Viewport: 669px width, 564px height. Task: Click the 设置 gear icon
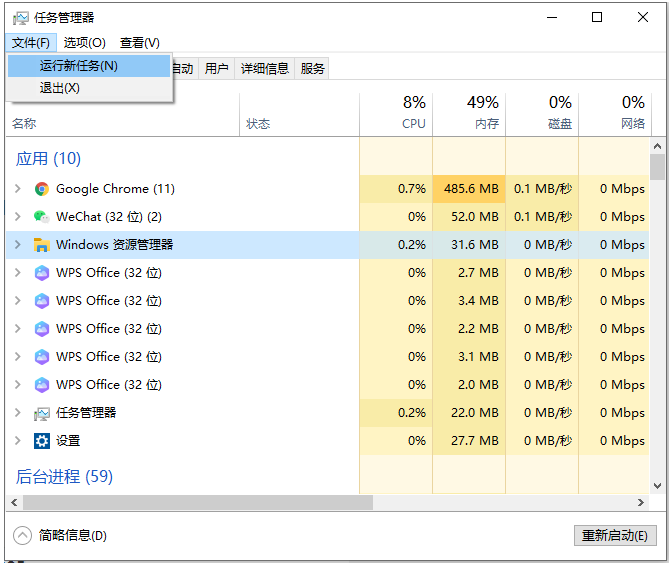(x=41, y=441)
